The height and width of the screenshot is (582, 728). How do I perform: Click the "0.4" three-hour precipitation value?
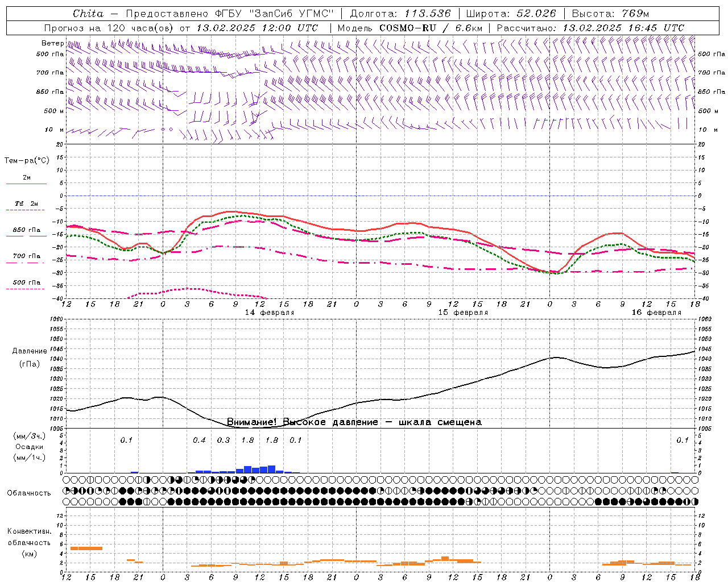199,440
